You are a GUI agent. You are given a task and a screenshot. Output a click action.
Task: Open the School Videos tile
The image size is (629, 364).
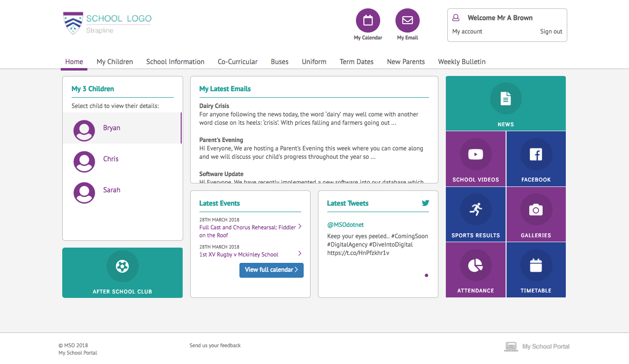(x=475, y=159)
